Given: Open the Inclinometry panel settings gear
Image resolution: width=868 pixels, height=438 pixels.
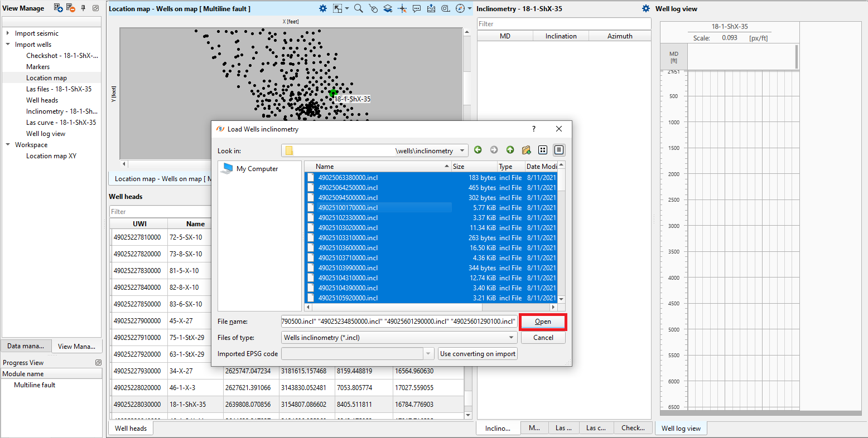Looking at the screenshot, I should coord(646,8).
